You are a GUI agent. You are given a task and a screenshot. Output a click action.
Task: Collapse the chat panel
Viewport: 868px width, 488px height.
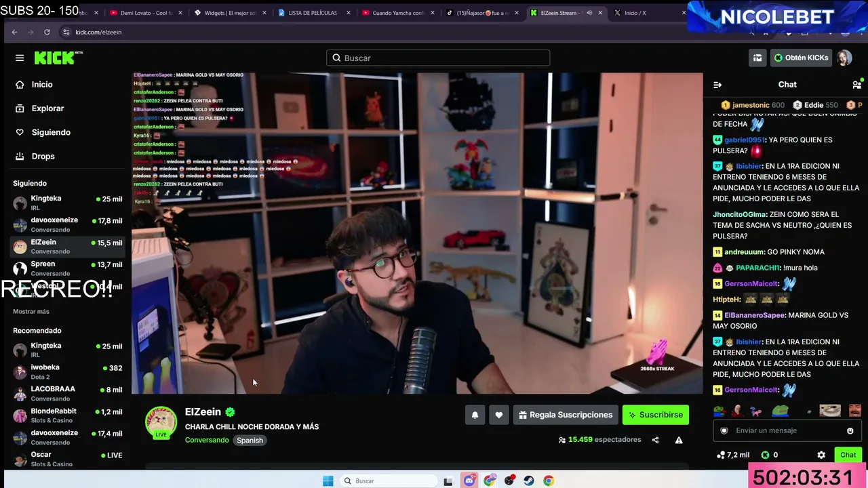(x=717, y=85)
